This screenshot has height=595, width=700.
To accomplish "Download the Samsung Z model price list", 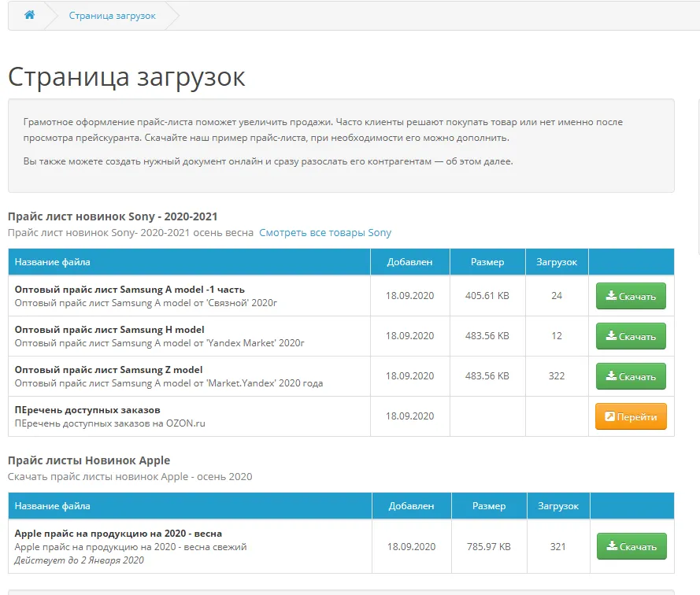I will click(x=631, y=377).
